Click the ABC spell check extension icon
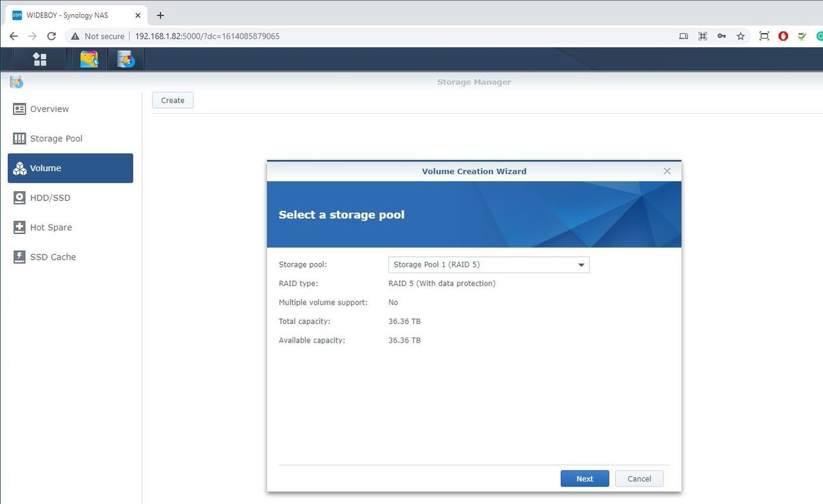 point(802,36)
